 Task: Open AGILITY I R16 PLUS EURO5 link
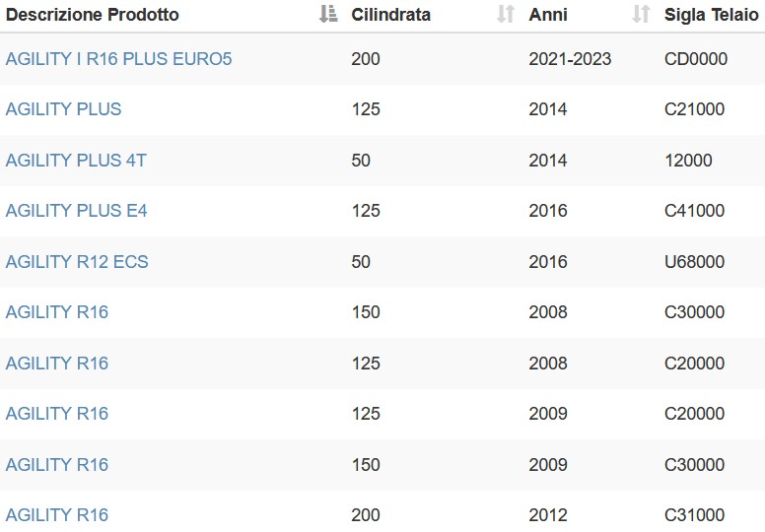(118, 59)
